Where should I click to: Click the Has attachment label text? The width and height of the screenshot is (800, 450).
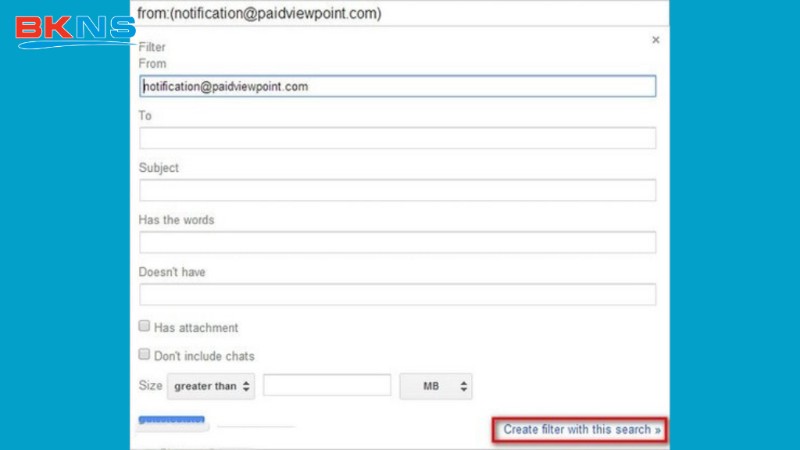pyautogui.click(x=196, y=328)
